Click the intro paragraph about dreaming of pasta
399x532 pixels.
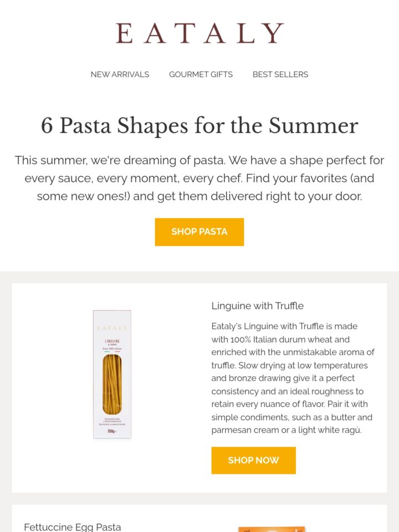[x=199, y=178]
